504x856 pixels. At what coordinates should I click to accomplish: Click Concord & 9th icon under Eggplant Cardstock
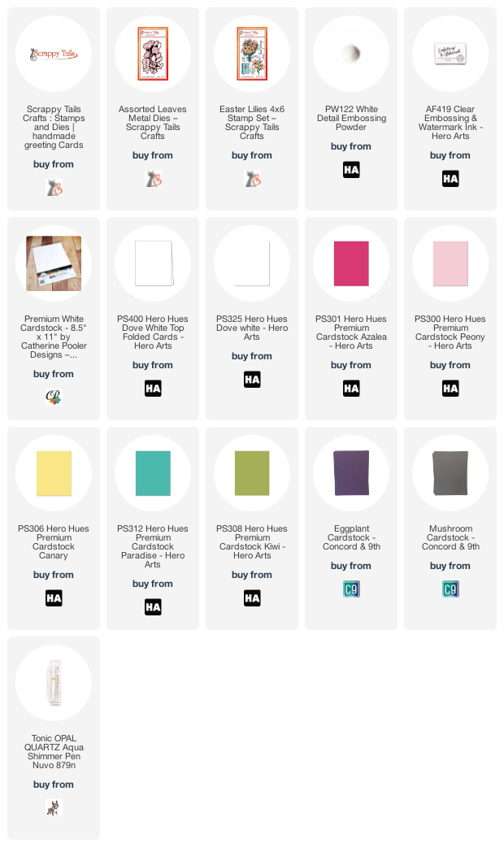point(351,589)
